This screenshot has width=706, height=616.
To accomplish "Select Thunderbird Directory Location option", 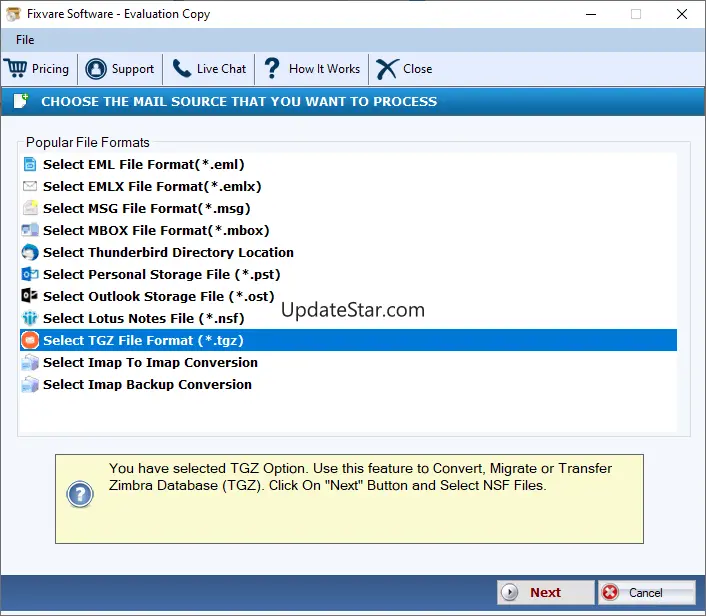I will [168, 252].
